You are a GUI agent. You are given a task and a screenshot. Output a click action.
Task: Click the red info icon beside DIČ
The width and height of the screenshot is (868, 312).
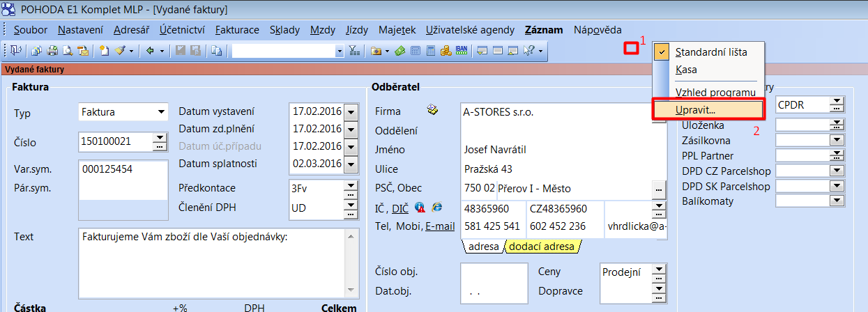(x=420, y=207)
